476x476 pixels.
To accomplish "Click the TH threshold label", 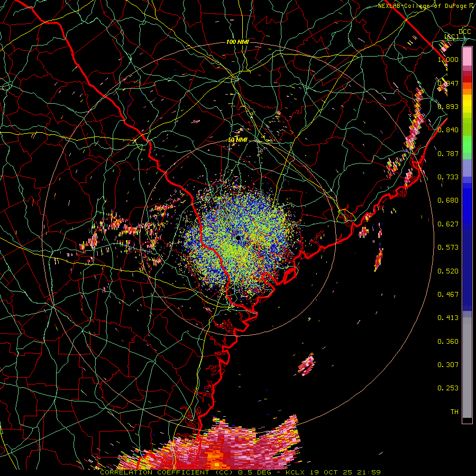I will coord(454,412).
